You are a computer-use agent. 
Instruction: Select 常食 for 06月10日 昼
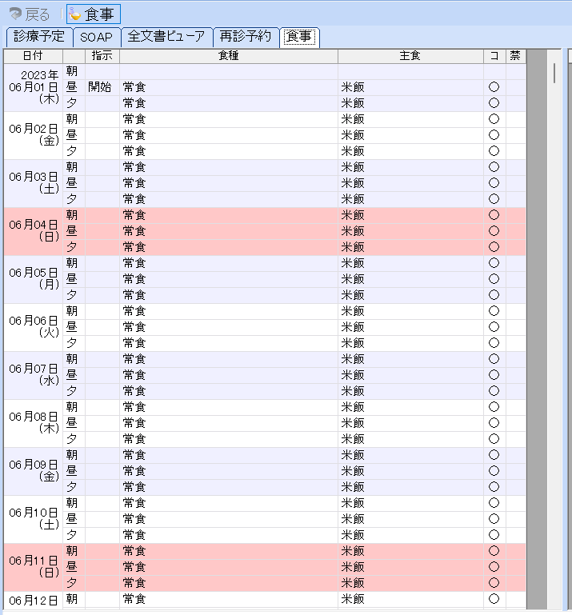click(228, 519)
